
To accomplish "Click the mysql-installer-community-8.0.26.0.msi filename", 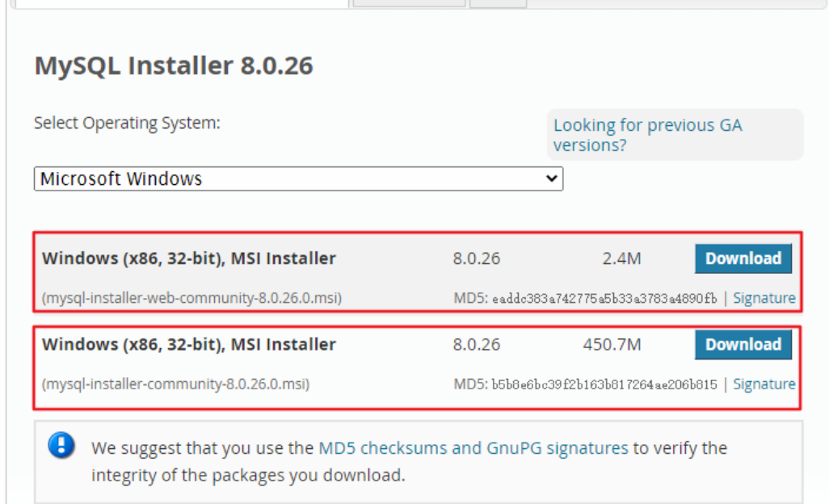I will tap(175, 384).
